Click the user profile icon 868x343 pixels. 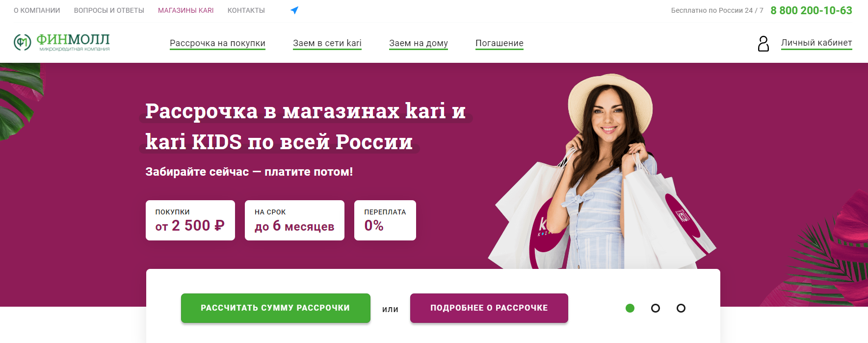pyautogui.click(x=763, y=44)
